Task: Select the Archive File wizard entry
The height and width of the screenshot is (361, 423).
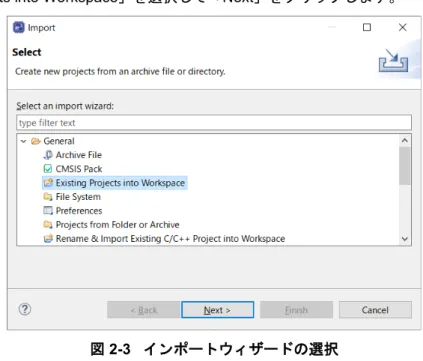Action: (x=73, y=155)
